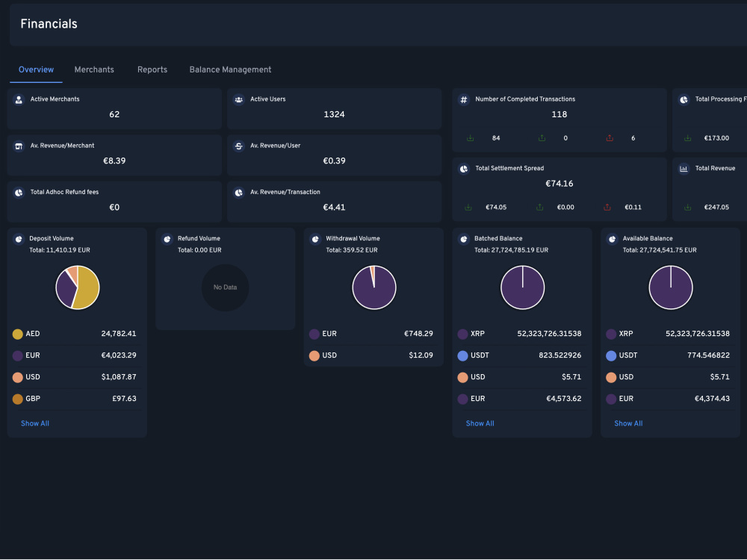Click the Total Processing Fees pie icon
747x560 pixels.
(x=684, y=99)
